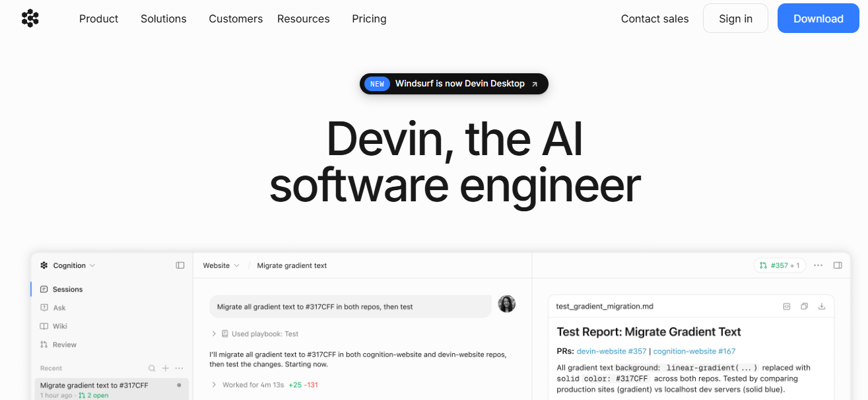
Task: Open the Migrate gradient text to #317CFF session
Action: 112,389
